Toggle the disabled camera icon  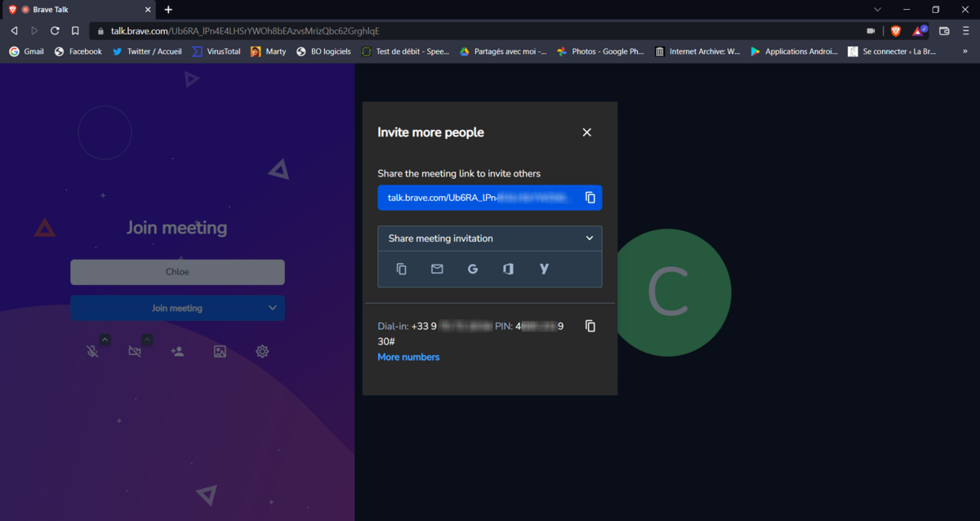tap(135, 351)
